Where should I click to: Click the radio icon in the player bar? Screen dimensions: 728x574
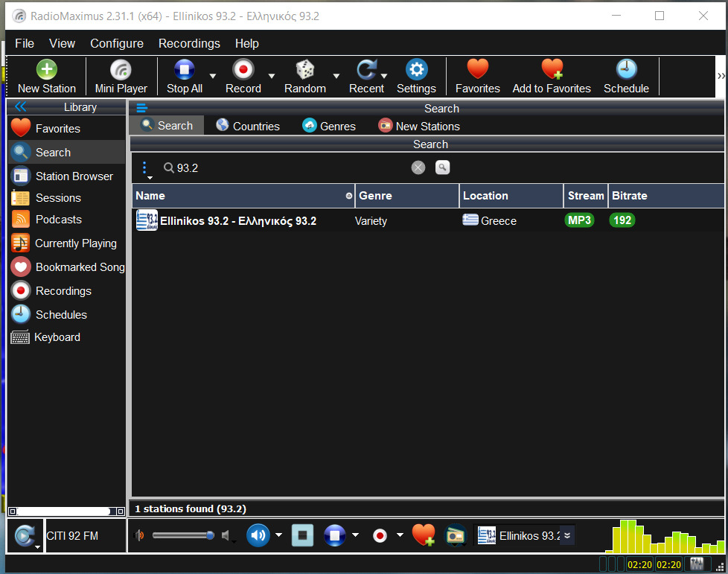456,535
